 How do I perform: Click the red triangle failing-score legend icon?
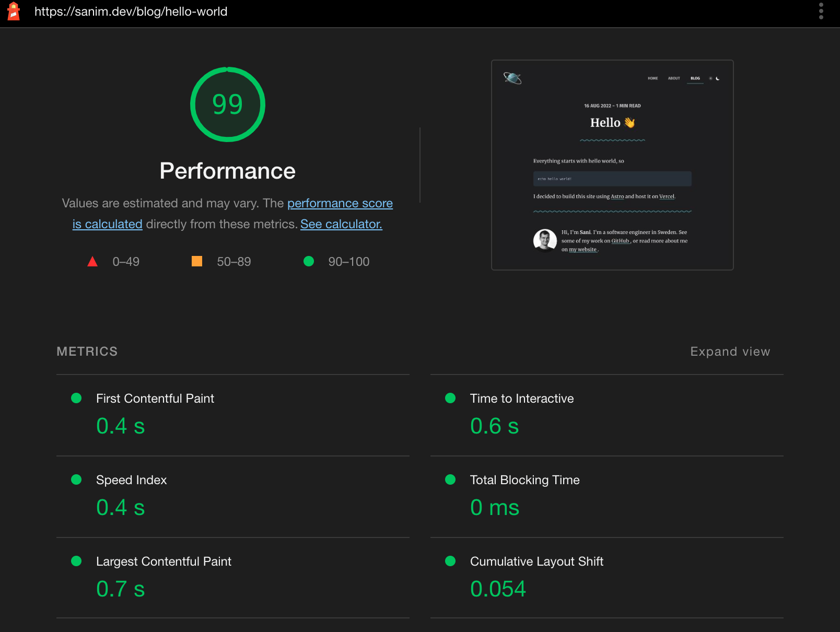92,261
